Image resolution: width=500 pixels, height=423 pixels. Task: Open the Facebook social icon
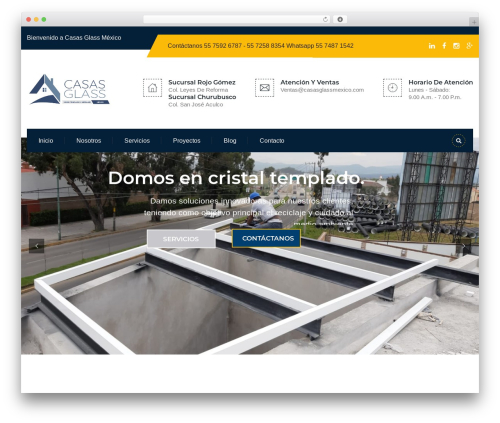[444, 46]
